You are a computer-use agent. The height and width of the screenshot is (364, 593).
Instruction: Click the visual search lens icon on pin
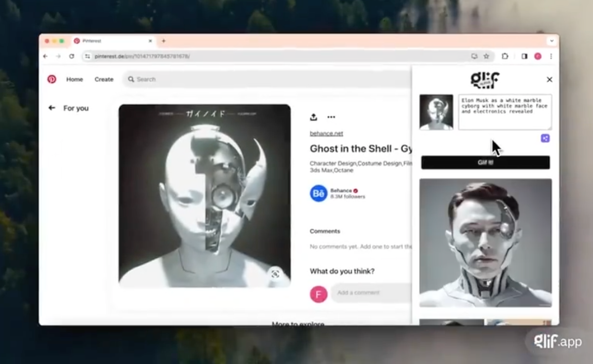pos(275,274)
